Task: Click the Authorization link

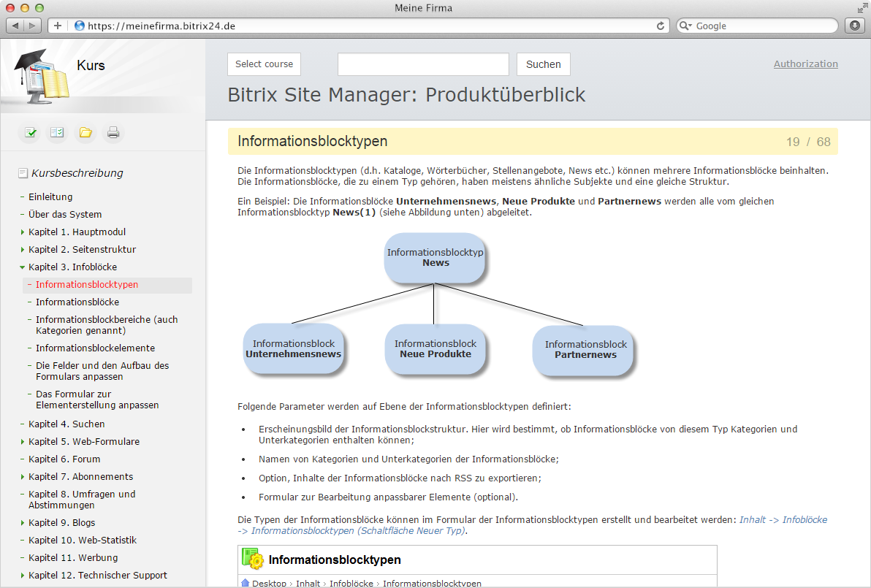Action: [806, 64]
